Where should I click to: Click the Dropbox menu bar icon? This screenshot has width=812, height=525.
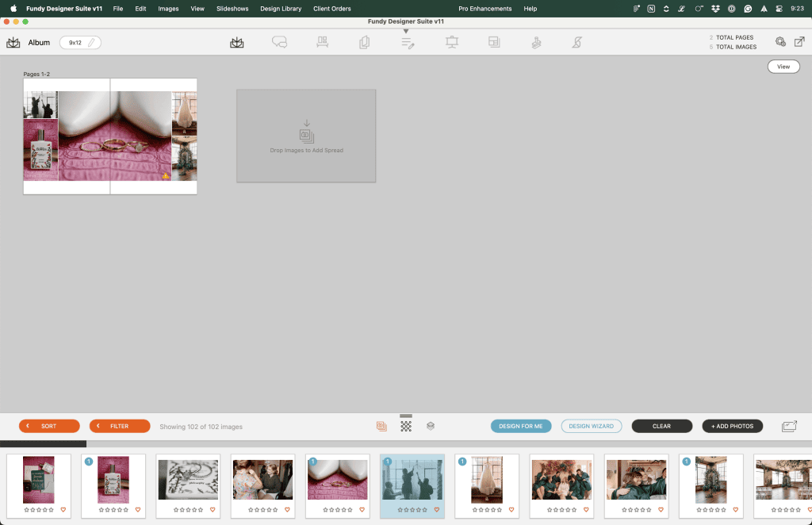715,8
